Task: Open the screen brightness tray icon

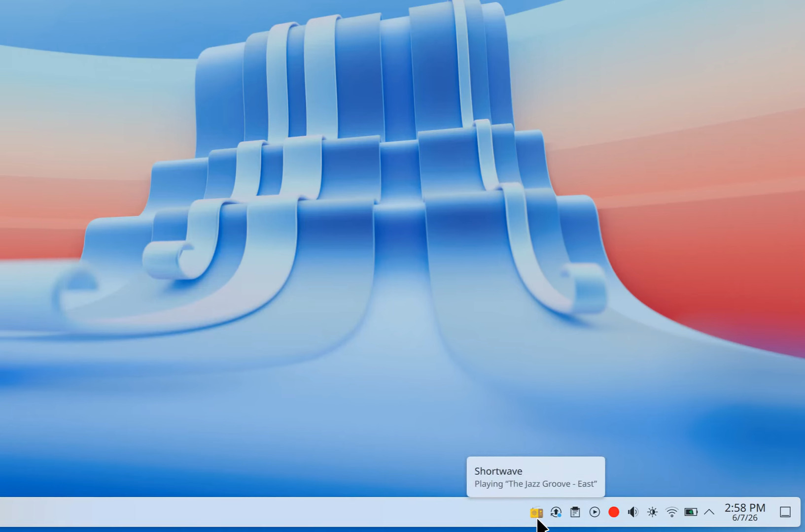Action: (x=652, y=512)
